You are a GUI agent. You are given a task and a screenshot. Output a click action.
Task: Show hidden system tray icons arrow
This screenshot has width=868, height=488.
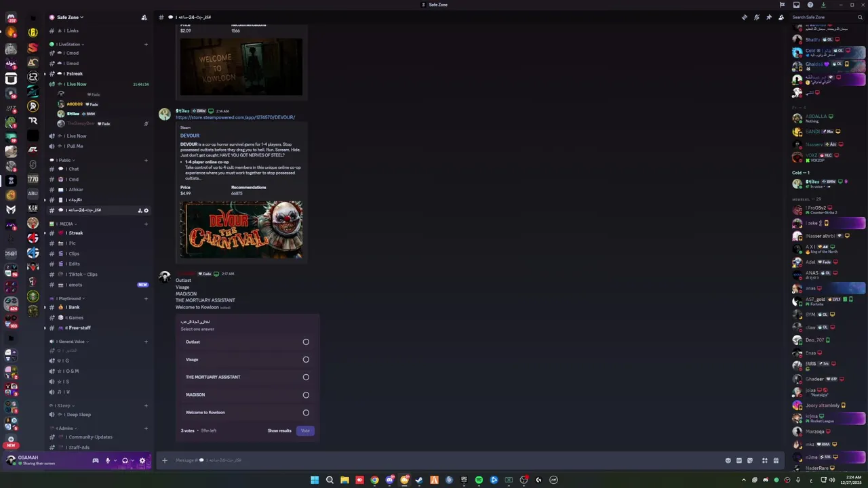(744, 480)
